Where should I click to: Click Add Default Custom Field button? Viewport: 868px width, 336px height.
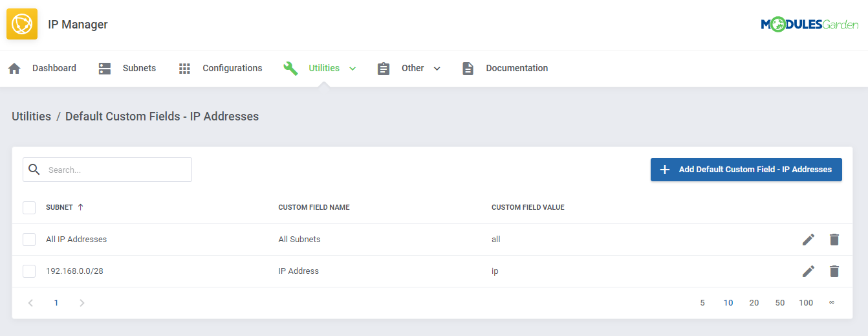coord(746,170)
